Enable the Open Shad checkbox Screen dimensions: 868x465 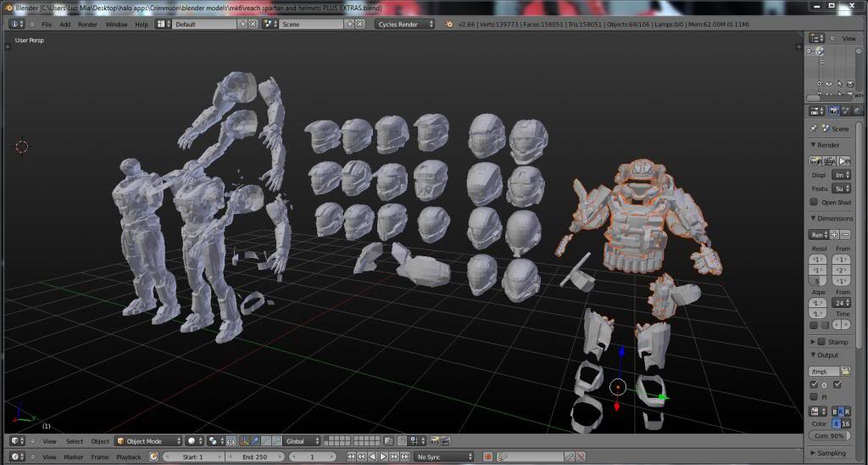(814, 202)
